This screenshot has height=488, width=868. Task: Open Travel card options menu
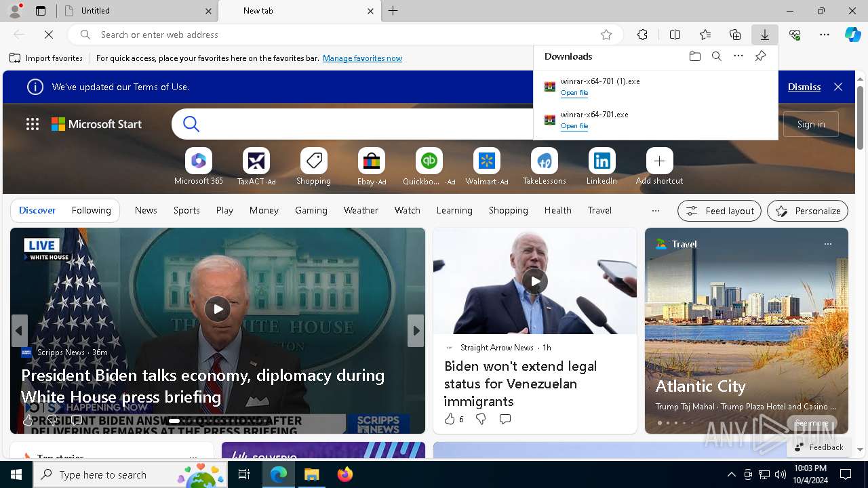(828, 244)
